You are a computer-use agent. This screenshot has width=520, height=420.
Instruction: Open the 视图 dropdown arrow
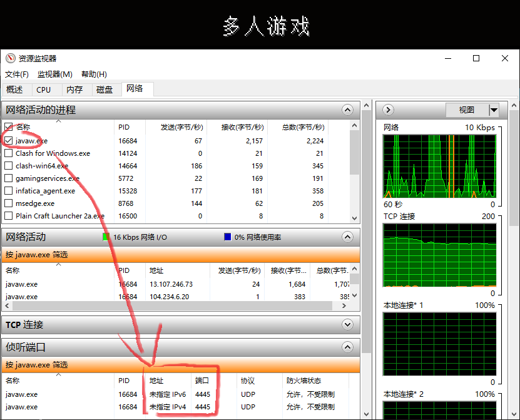[x=494, y=110]
